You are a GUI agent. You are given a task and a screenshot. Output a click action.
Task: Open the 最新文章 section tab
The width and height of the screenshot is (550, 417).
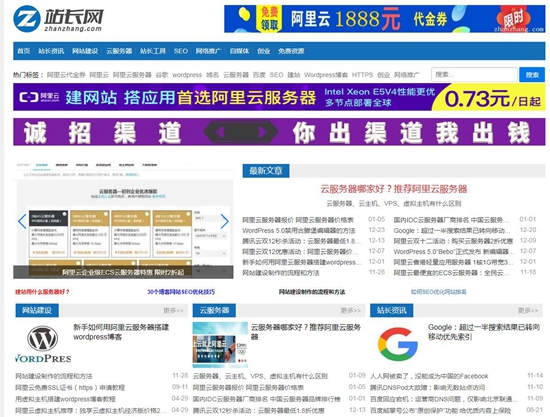tap(266, 171)
